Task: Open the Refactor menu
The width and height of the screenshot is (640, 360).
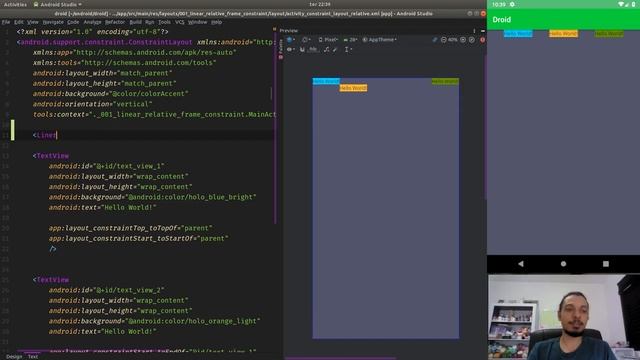Action: pyautogui.click(x=115, y=22)
